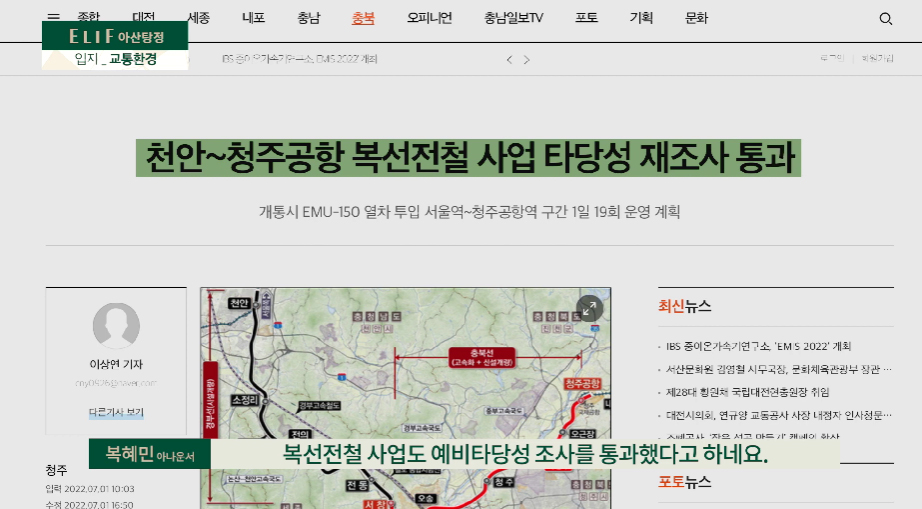Open news item 대전시의회 교통공사 사장 인사청문
The width and height of the screenshot is (922, 509).
point(779,415)
